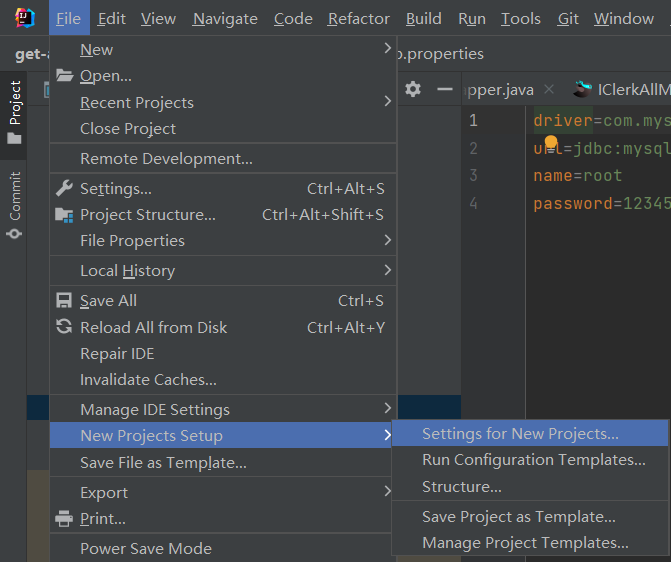
Task: Choose Settings for New Projects
Action: pyautogui.click(x=520, y=433)
